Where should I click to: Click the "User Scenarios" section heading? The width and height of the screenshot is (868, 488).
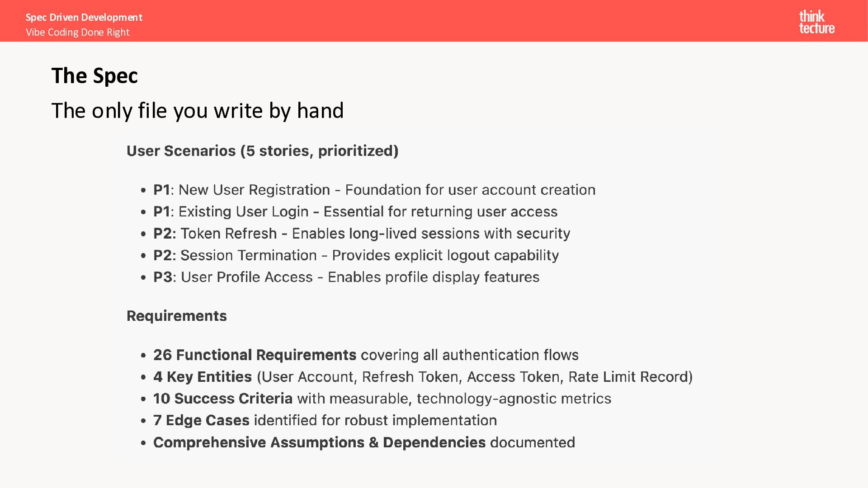tap(262, 151)
